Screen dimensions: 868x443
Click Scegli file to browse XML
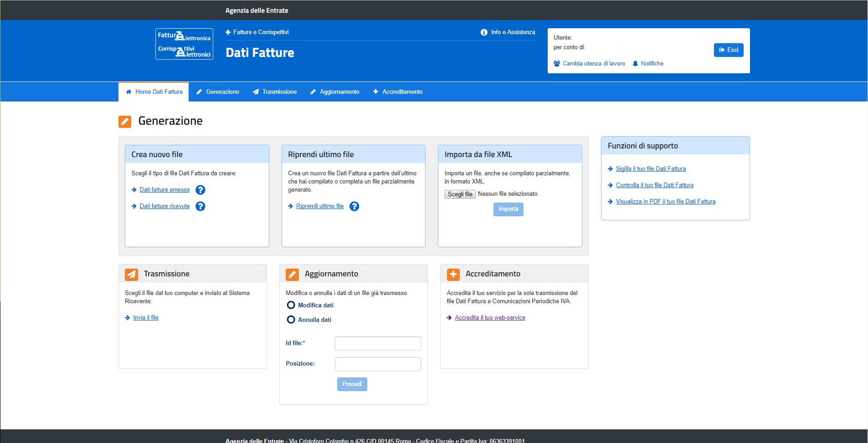point(460,194)
